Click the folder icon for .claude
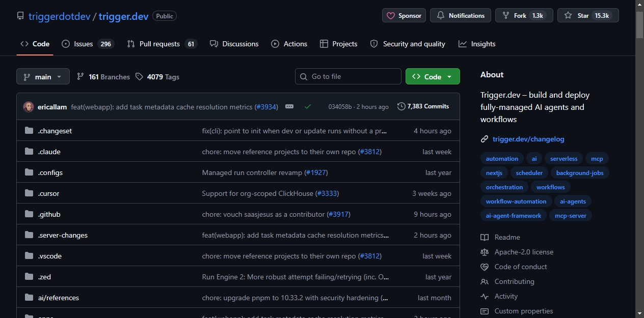 pyautogui.click(x=29, y=152)
